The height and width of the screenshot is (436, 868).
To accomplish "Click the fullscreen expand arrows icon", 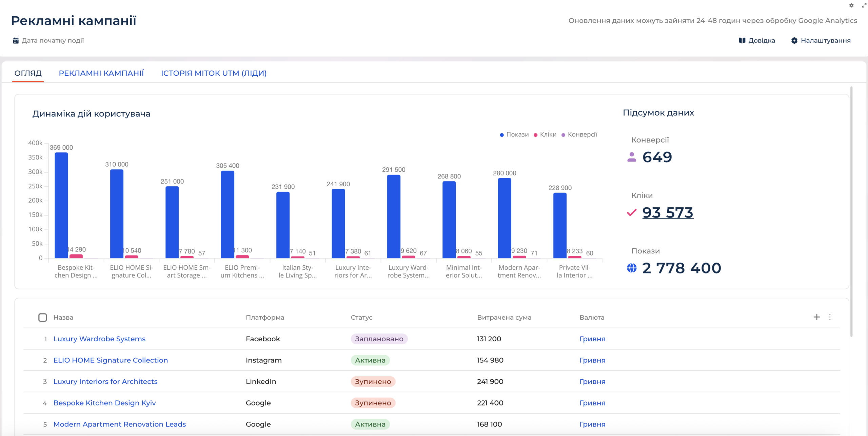I will point(864,5).
